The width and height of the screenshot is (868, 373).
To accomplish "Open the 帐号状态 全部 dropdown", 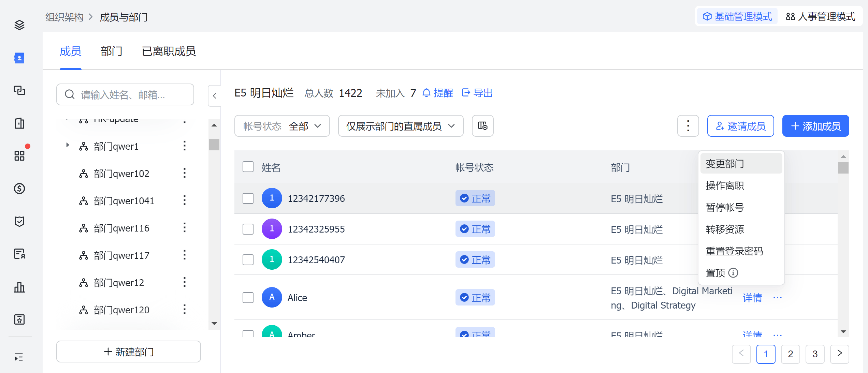I will [x=282, y=126].
